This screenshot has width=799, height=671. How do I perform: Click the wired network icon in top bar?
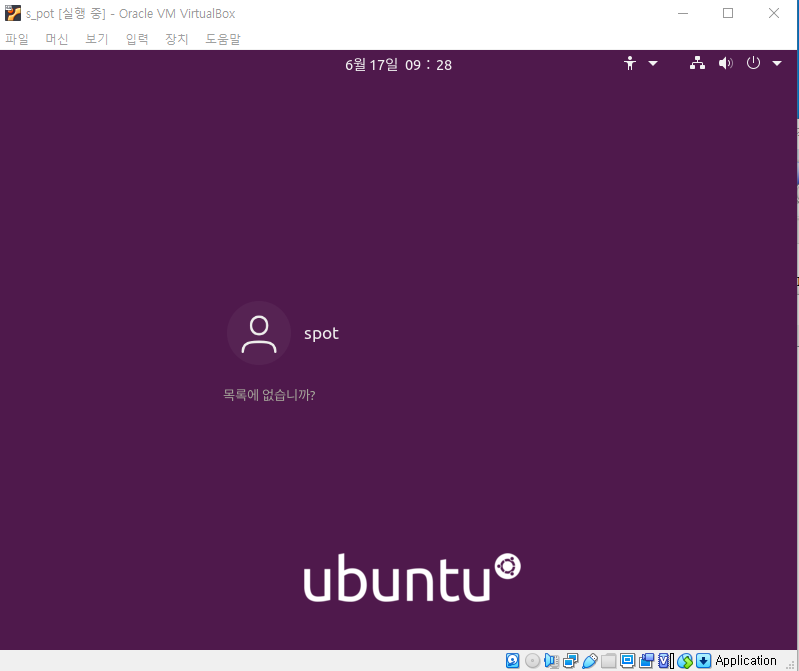pyautogui.click(x=697, y=63)
